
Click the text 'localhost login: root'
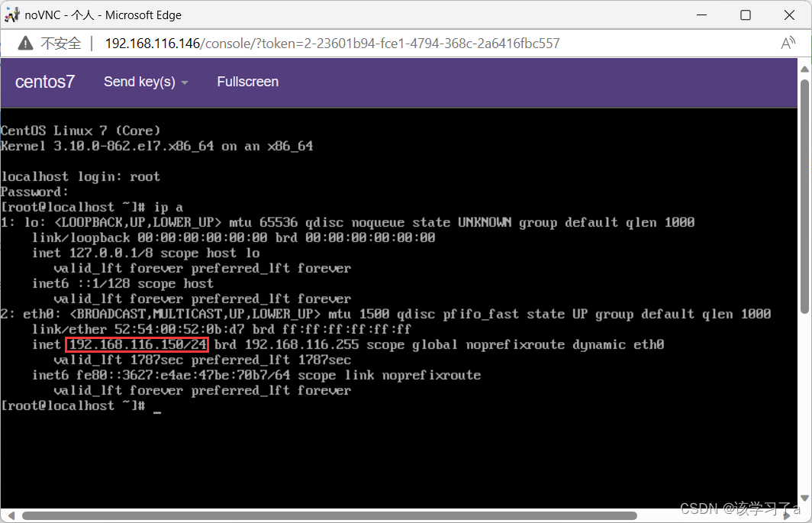[x=80, y=177]
